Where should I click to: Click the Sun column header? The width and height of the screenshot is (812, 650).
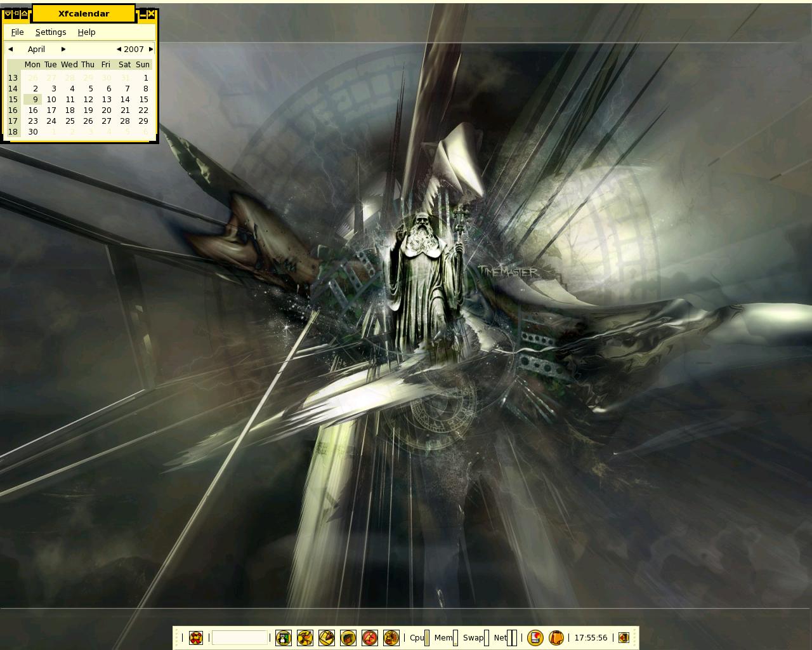[x=143, y=64]
